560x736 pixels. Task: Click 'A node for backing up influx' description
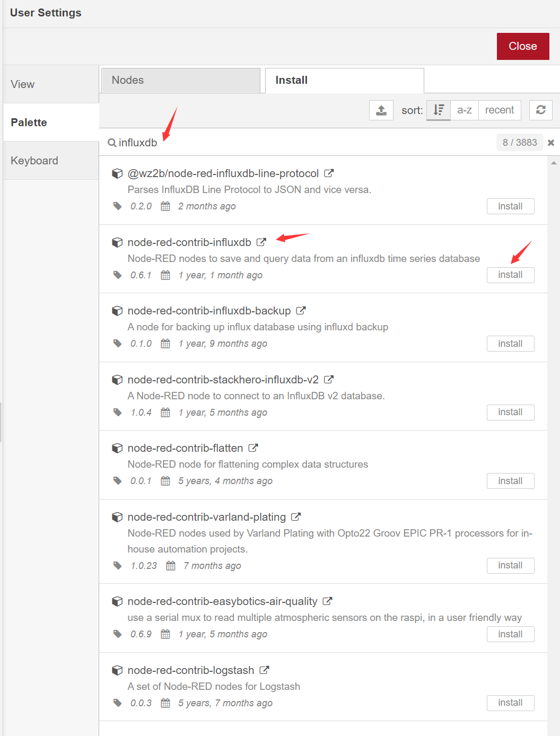pos(258,327)
